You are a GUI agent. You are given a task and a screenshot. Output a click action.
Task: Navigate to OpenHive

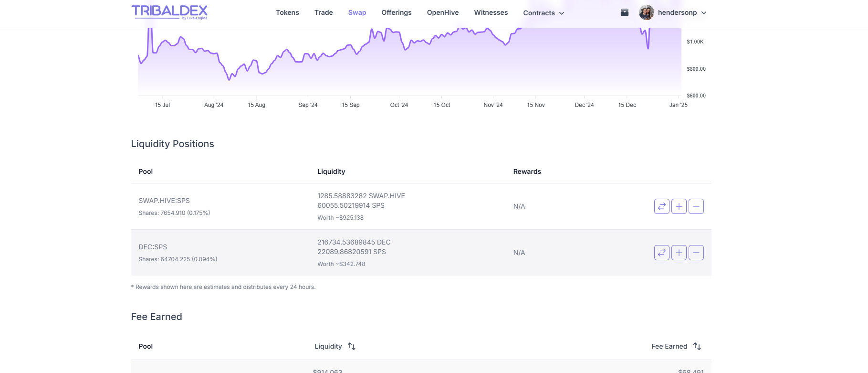coord(443,12)
